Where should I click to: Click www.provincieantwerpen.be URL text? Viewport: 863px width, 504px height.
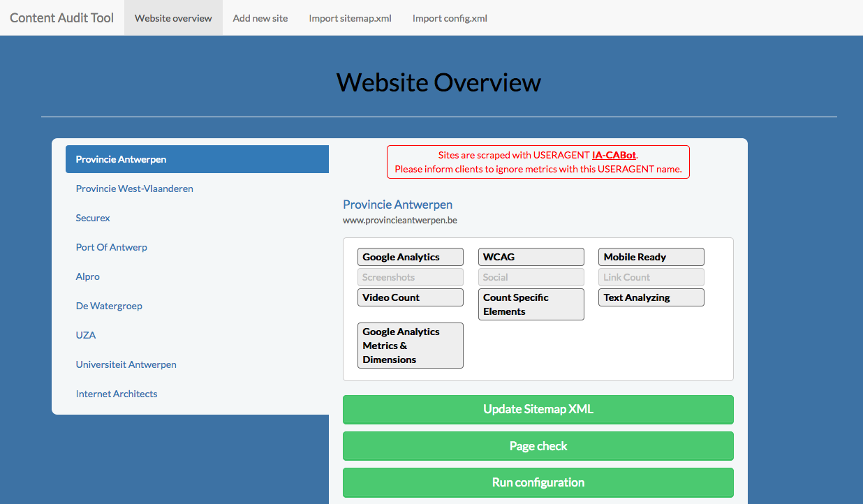400,220
